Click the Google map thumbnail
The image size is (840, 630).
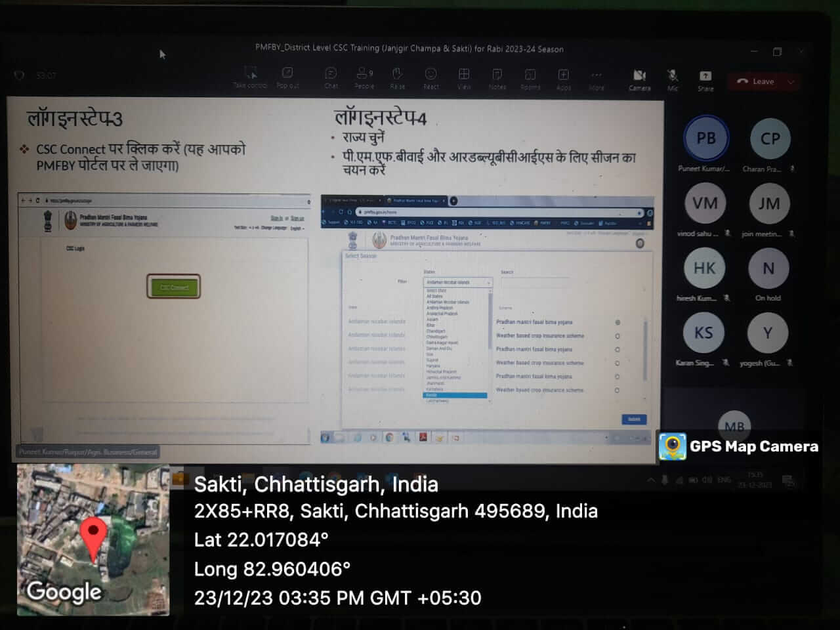pos(93,539)
